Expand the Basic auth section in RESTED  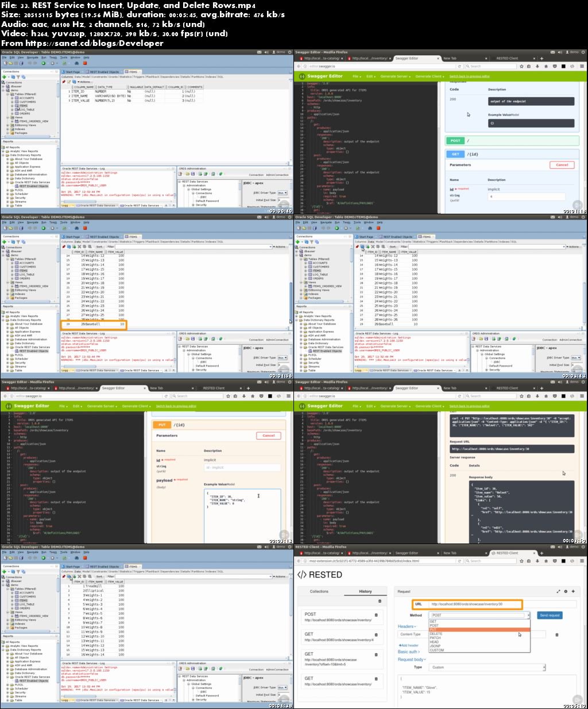[x=408, y=652]
